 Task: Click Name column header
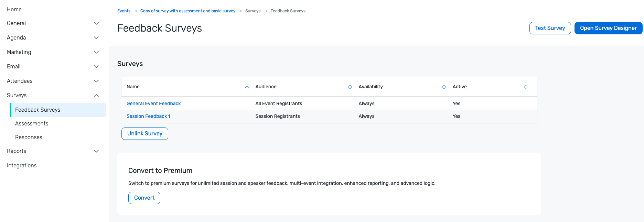(133, 87)
